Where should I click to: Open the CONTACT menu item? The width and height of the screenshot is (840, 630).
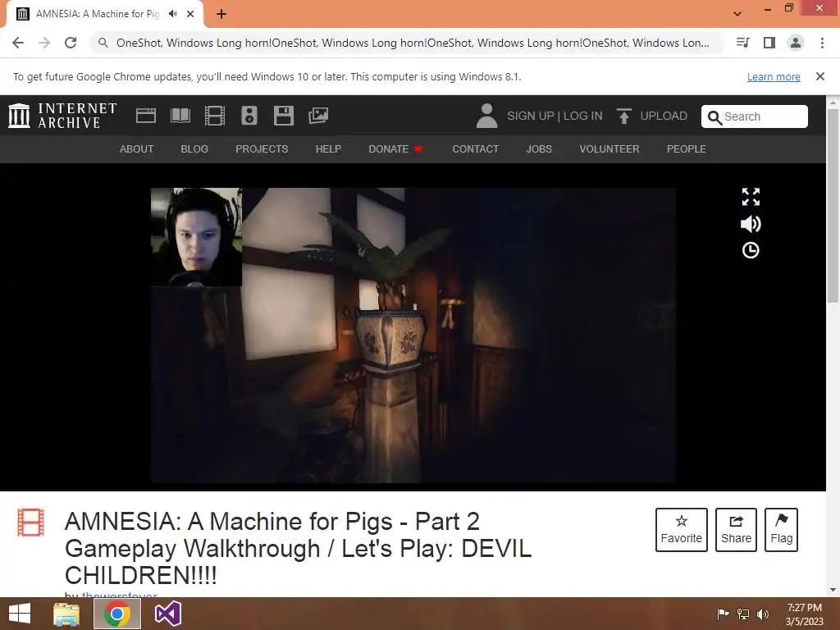tap(475, 149)
